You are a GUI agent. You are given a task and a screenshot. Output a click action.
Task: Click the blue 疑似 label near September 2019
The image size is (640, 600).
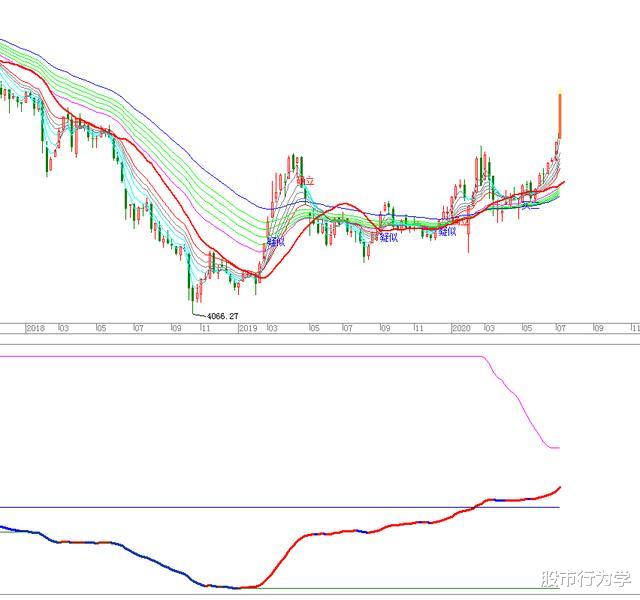point(389,237)
